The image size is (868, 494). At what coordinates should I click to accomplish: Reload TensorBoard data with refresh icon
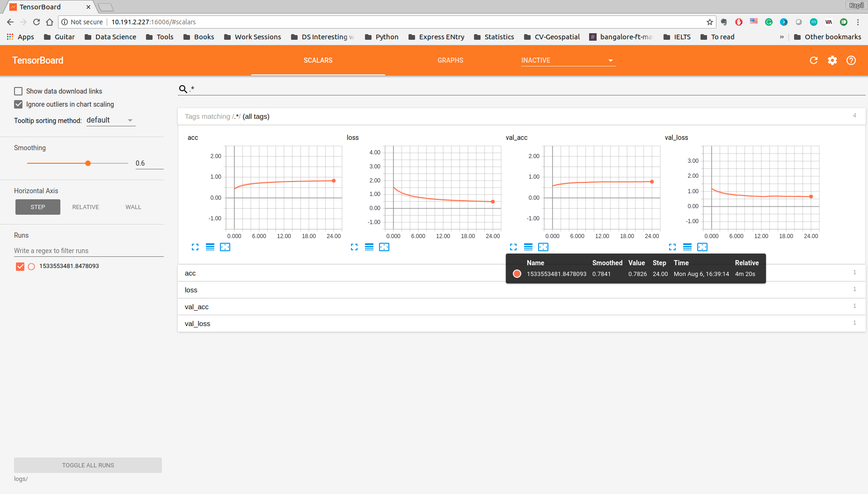click(814, 60)
